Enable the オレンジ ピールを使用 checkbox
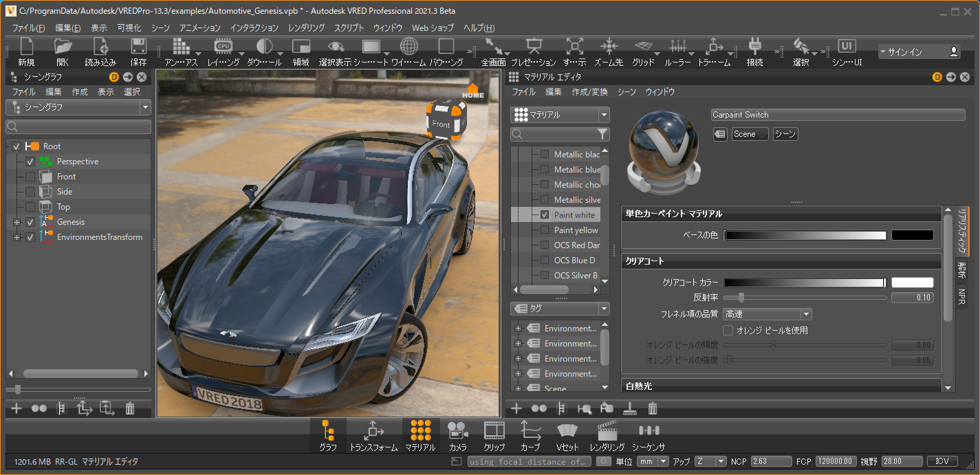 [728, 331]
